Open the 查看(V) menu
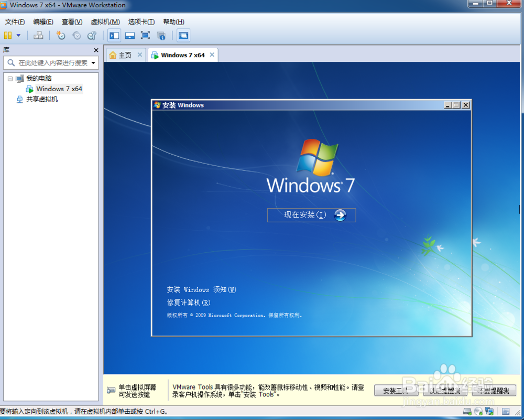The width and height of the screenshot is (524, 420). [x=72, y=22]
